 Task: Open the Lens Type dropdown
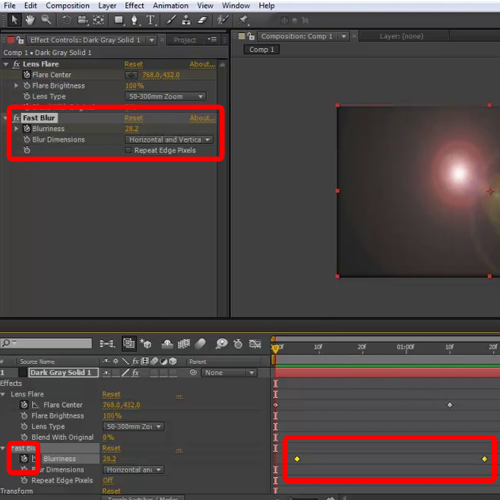[165, 96]
